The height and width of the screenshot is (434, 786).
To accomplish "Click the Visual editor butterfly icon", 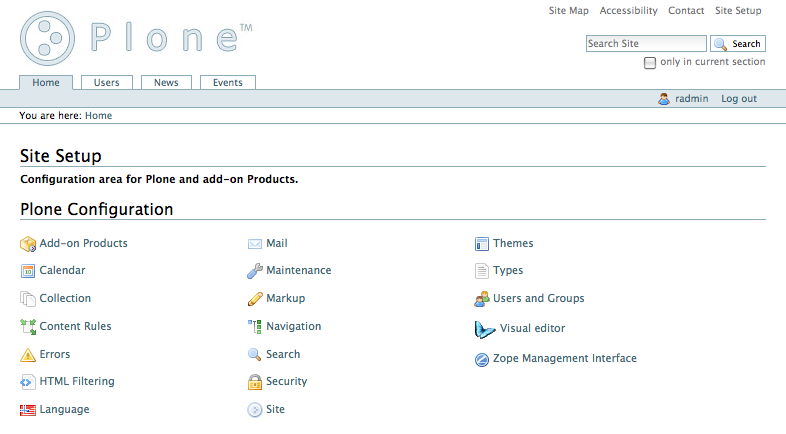I will pyautogui.click(x=484, y=329).
